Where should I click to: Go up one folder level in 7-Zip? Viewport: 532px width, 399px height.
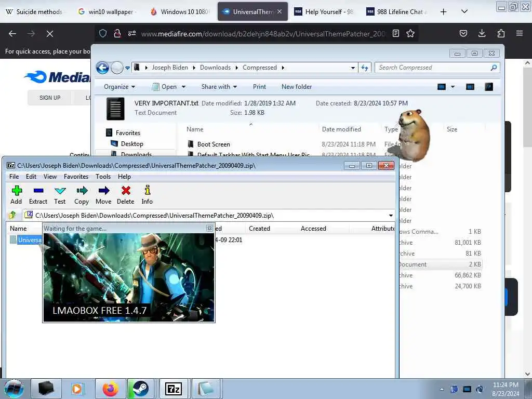[x=12, y=215]
